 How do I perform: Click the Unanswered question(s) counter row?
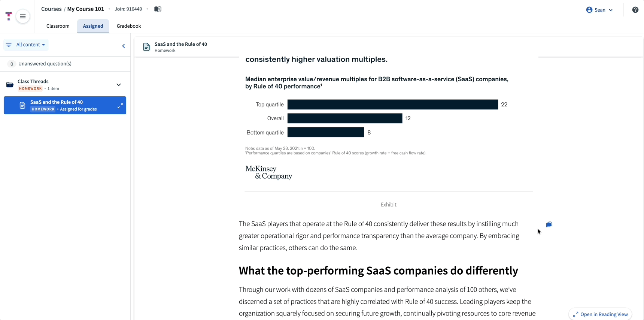pyautogui.click(x=65, y=64)
